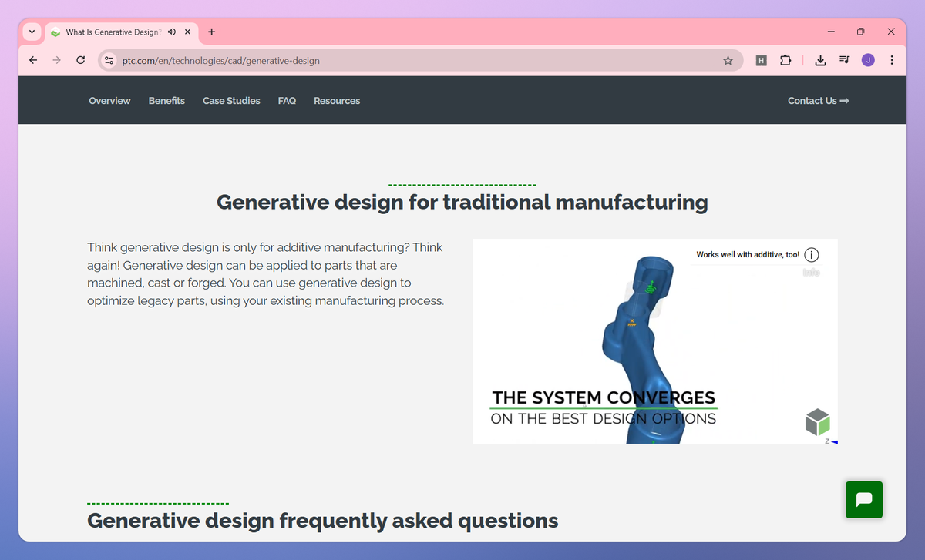925x560 pixels.
Task: Toggle the bookmark star for this page
Action: [x=728, y=59]
